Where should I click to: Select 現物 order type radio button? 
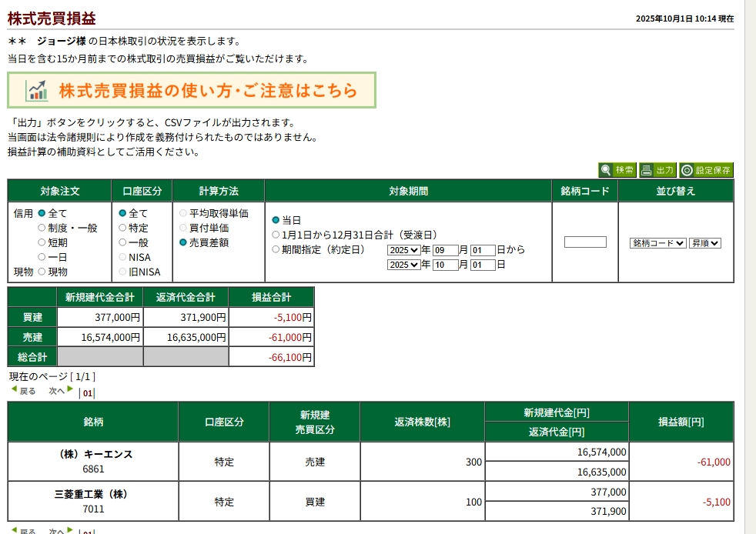tap(42, 272)
